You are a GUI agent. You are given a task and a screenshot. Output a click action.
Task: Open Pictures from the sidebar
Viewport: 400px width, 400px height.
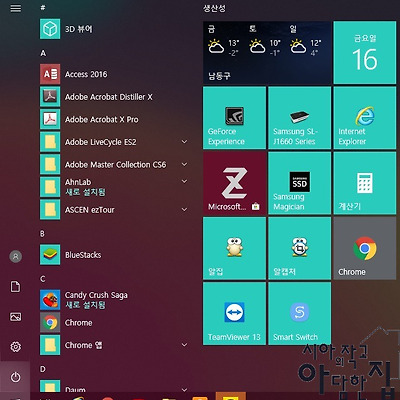(15, 317)
